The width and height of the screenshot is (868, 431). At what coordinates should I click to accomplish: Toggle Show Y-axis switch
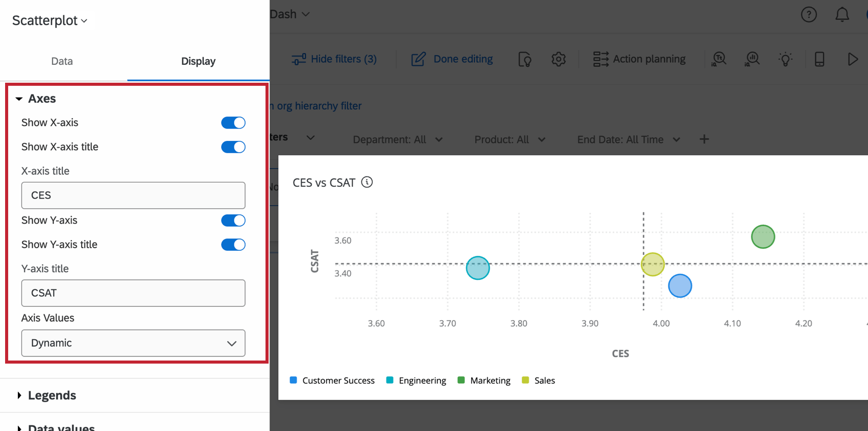[x=233, y=221]
